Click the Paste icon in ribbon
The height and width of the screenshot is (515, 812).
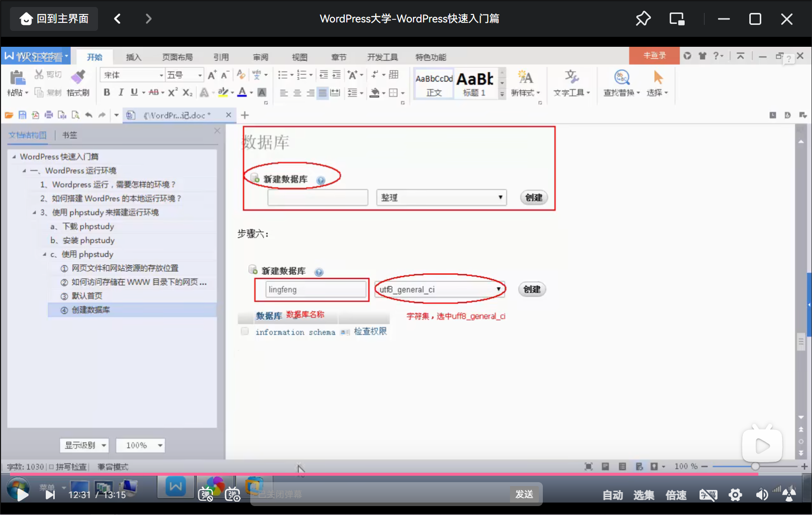[x=17, y=78]
